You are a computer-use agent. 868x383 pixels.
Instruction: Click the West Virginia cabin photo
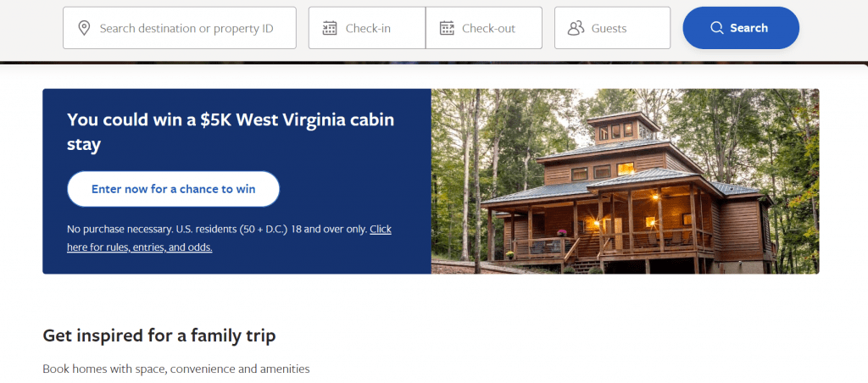(625, 181)
